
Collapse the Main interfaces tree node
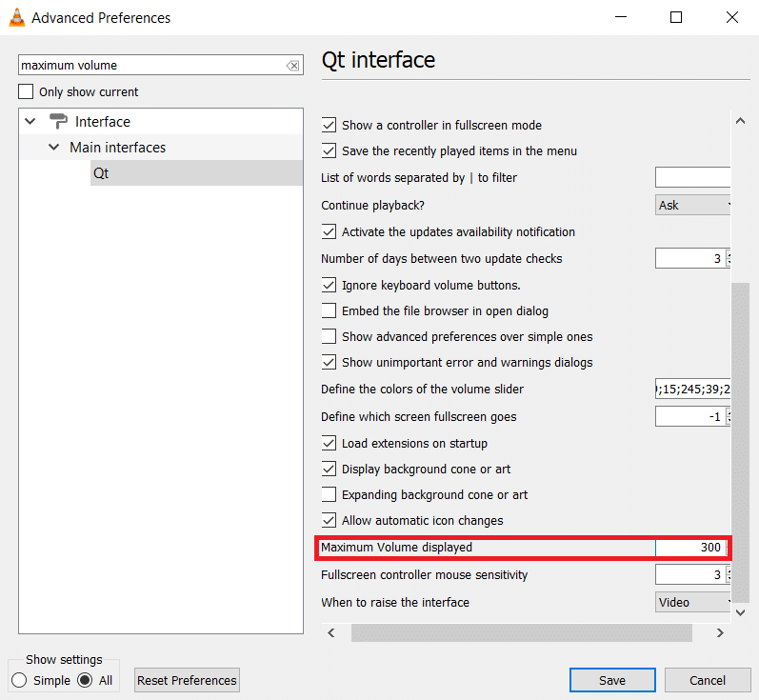55,148
